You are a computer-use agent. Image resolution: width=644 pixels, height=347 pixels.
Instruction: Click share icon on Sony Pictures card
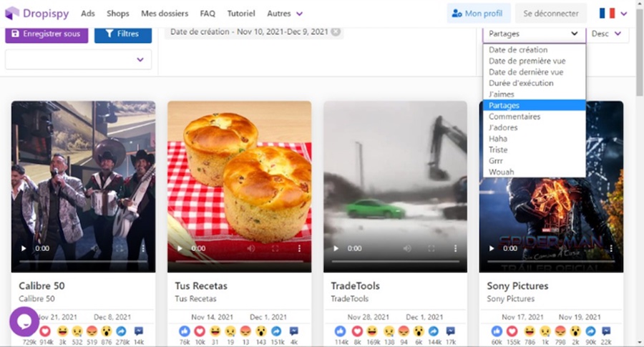(590, 331)
